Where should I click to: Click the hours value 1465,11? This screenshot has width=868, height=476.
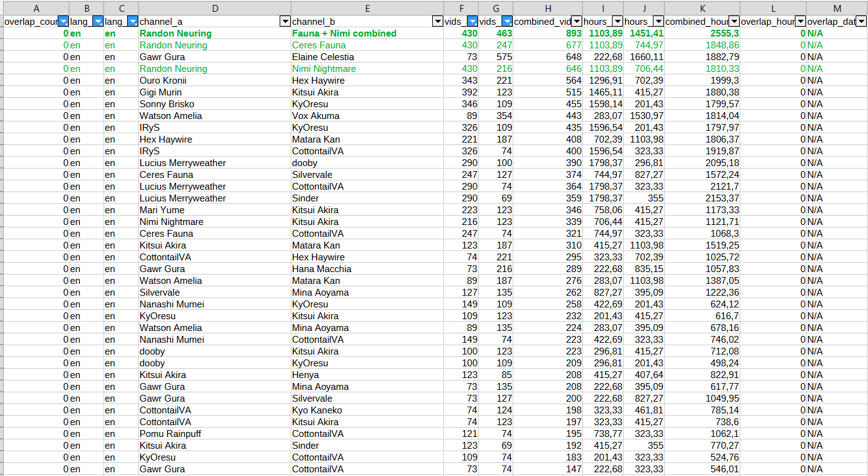(x=603, y=92)
